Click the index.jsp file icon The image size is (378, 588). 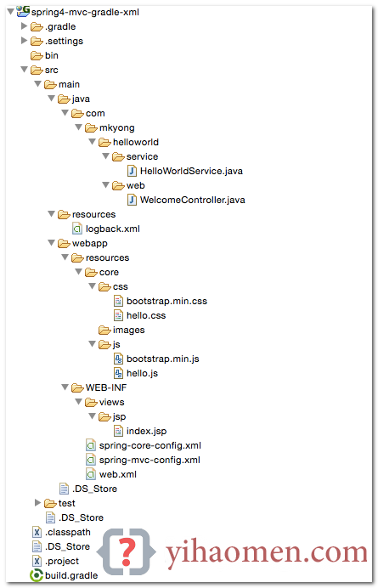pos(119,431)
